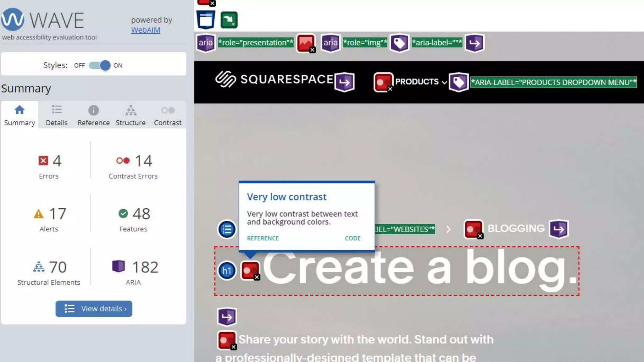Click the link icon next to Squarespace logo

point(344,82)
